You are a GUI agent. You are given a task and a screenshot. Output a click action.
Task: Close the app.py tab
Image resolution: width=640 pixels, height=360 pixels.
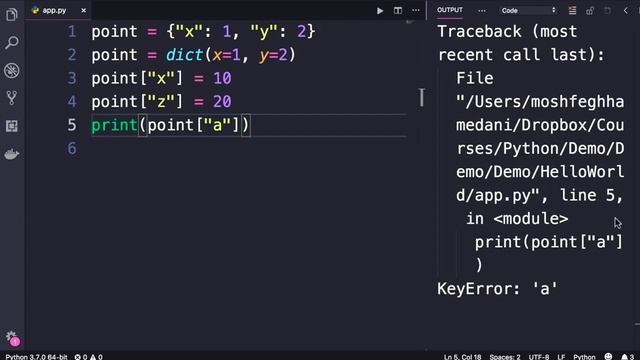pos(84,11)
